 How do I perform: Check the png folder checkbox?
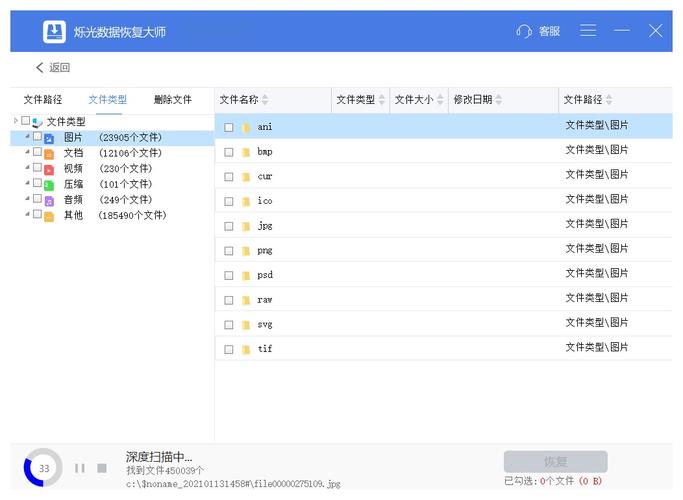coord(229,251)
